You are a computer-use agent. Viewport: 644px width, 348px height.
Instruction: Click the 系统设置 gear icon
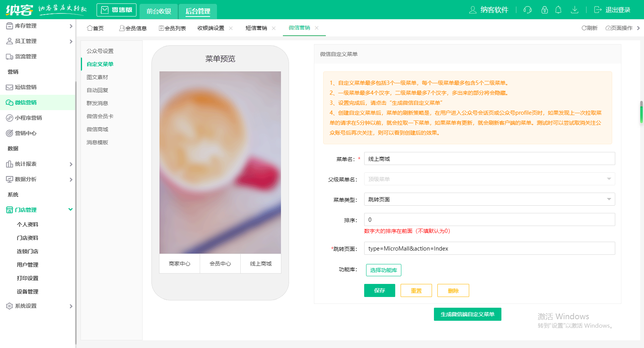[9, 306]
